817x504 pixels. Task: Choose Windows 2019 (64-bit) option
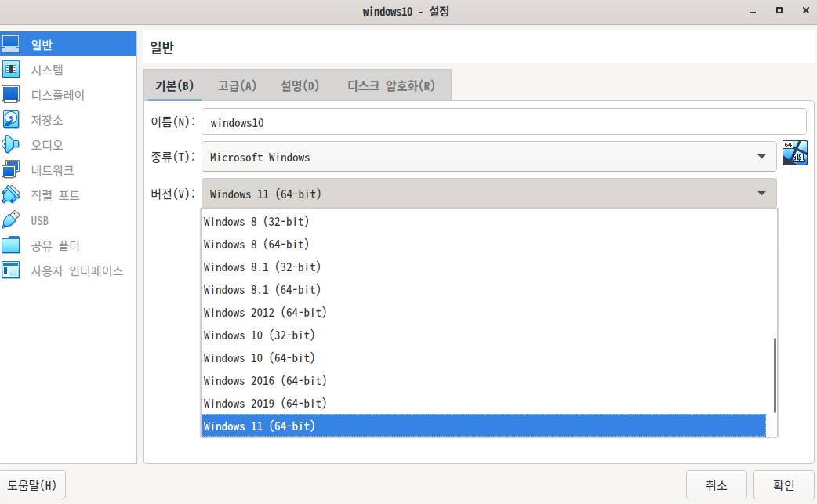click(x=484, y=404)
